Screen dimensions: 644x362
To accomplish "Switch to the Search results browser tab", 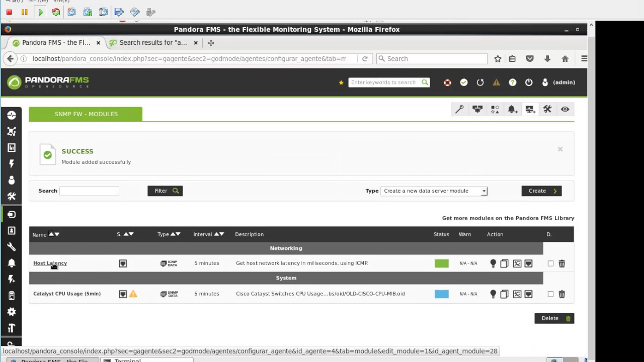I will coord(153,43).
